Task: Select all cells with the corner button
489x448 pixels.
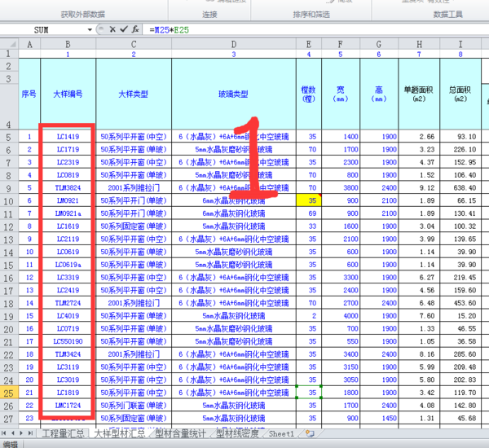Action: point(9,44)
